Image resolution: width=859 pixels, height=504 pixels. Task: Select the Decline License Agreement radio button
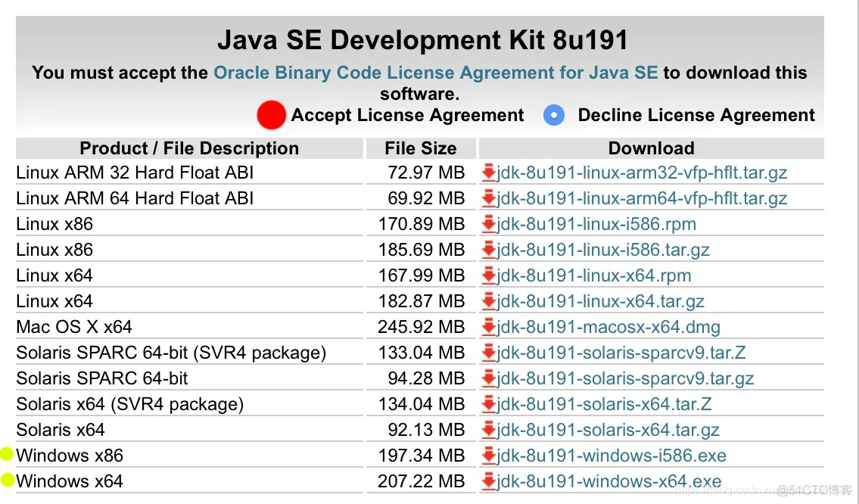coord(554,115)
